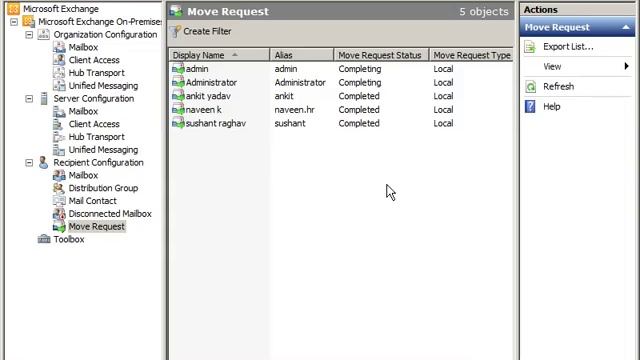Open the View submenu arrow
Image resolution: width=640 pixels, height=360 pixels.
[627, 66]
